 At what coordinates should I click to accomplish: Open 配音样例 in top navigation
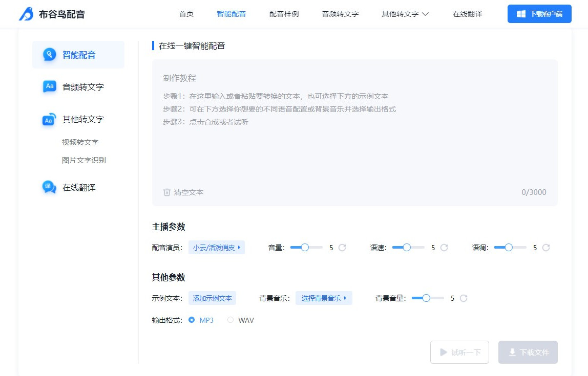pos(284,14)
